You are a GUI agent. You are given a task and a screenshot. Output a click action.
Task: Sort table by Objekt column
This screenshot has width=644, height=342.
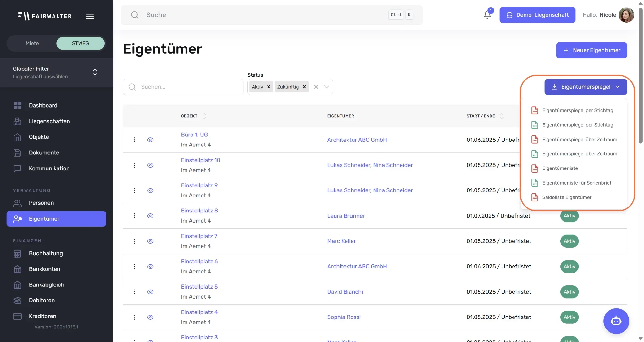204,116
